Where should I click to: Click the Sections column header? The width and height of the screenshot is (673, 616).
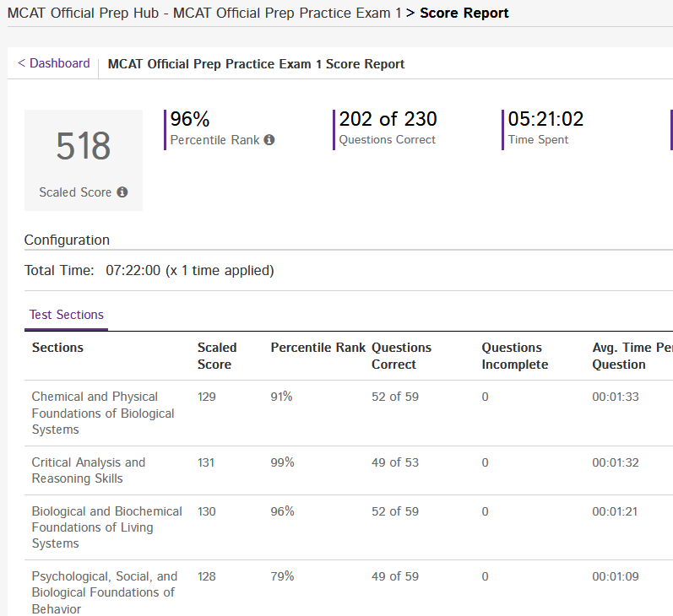click(x=57, y=348)
